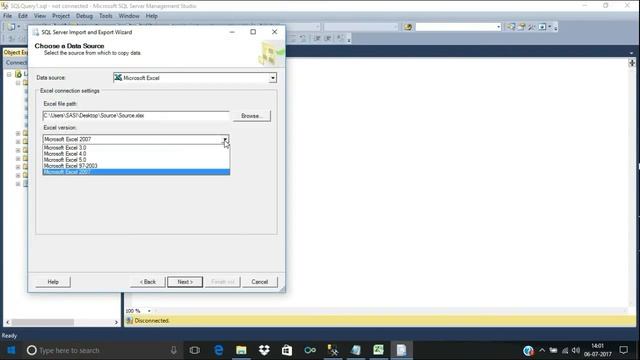640x360 pixels.
Task: Open the File menu in Management Studio
Action: click(x=7, y=16)
